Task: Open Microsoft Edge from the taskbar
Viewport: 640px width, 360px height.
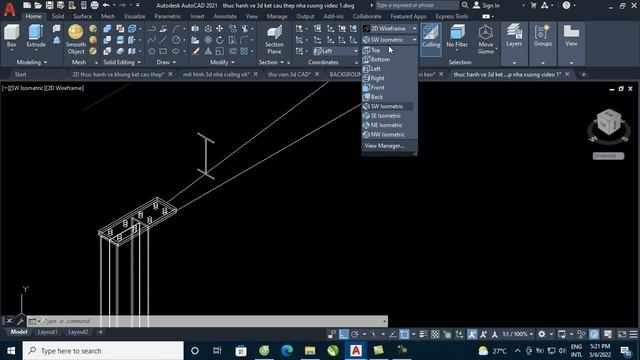Action: click(287, 351)
